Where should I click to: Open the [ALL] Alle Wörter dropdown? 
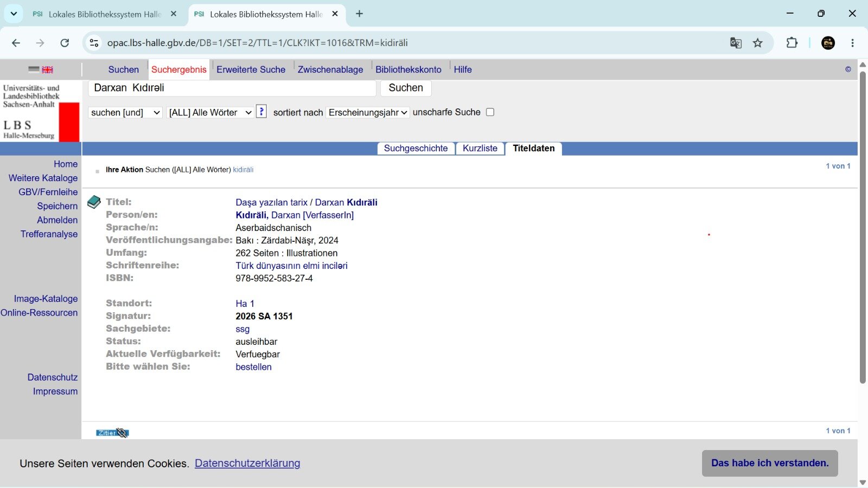point(210,112)
